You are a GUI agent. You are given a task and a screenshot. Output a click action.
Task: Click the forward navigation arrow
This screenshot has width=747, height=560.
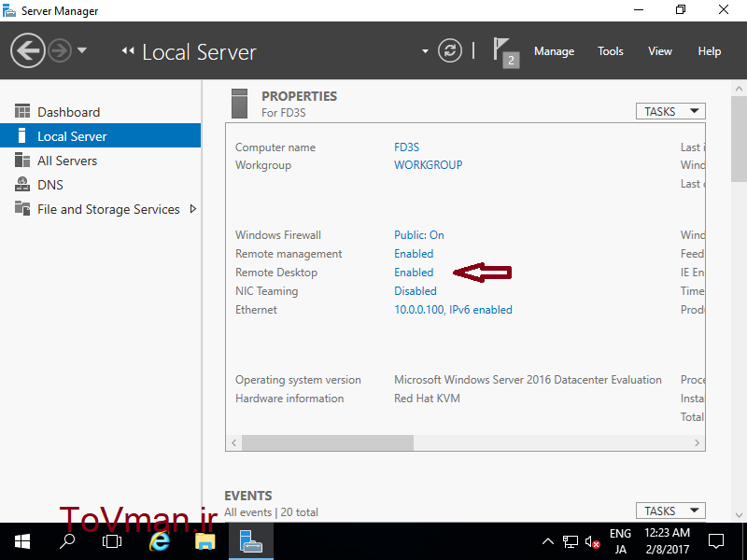(60, 50)
